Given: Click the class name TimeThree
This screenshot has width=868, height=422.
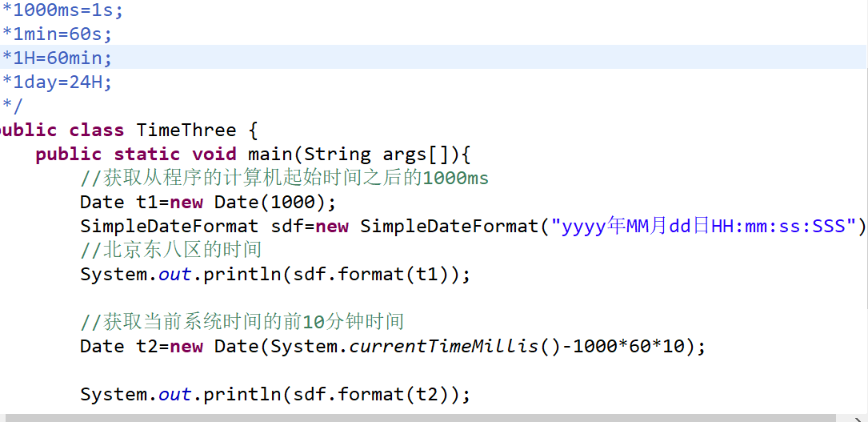Looking at the screenshot, I should 186,131.
